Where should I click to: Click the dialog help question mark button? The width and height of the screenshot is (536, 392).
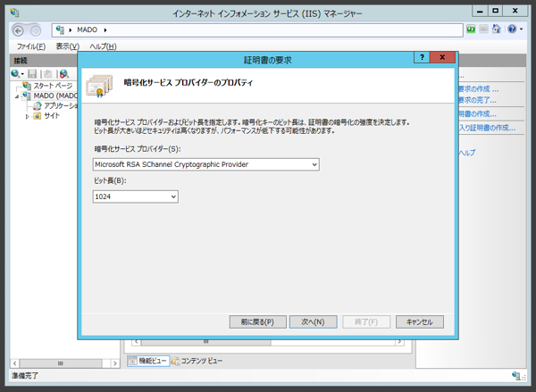point(422,57)
